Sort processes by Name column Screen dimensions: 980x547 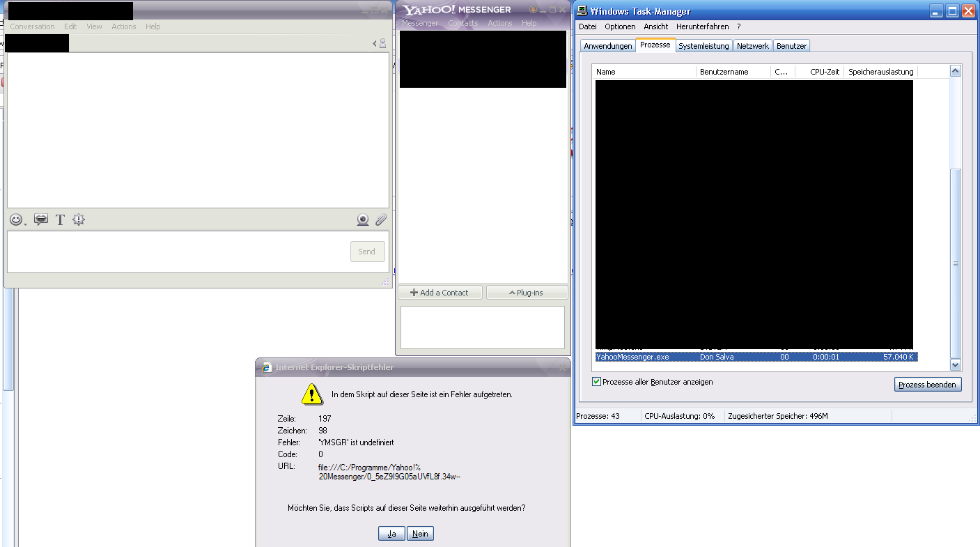click(x=645, y=72)
